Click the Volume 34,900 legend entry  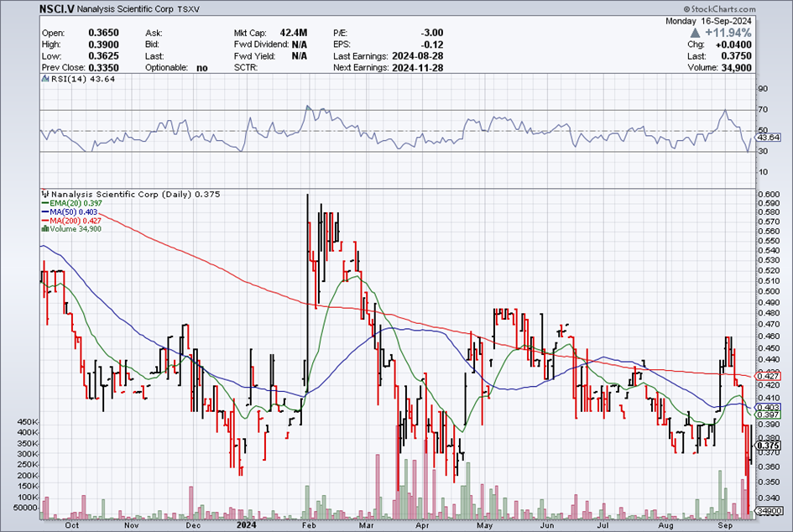pos(76,229)
